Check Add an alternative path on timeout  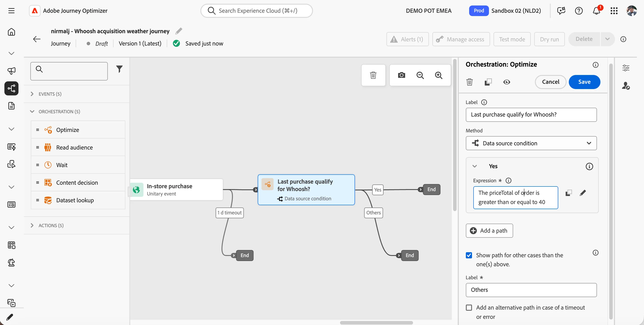[x=469, y=307]
